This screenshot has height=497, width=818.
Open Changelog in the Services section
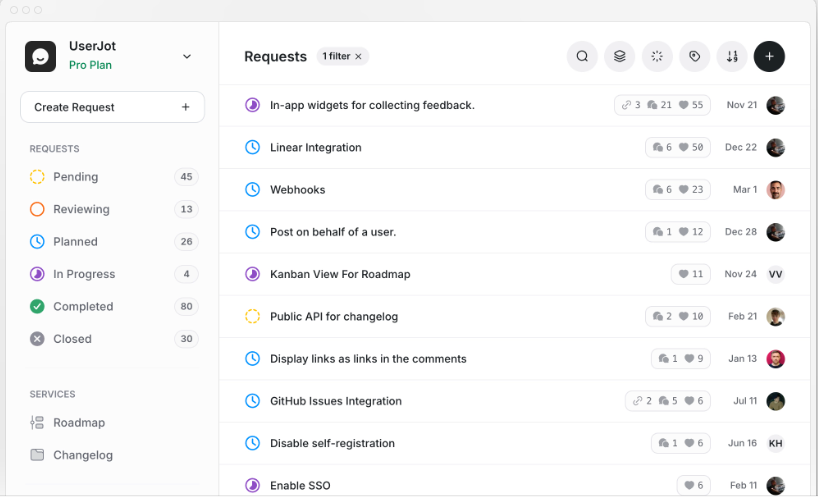[82, 455]
